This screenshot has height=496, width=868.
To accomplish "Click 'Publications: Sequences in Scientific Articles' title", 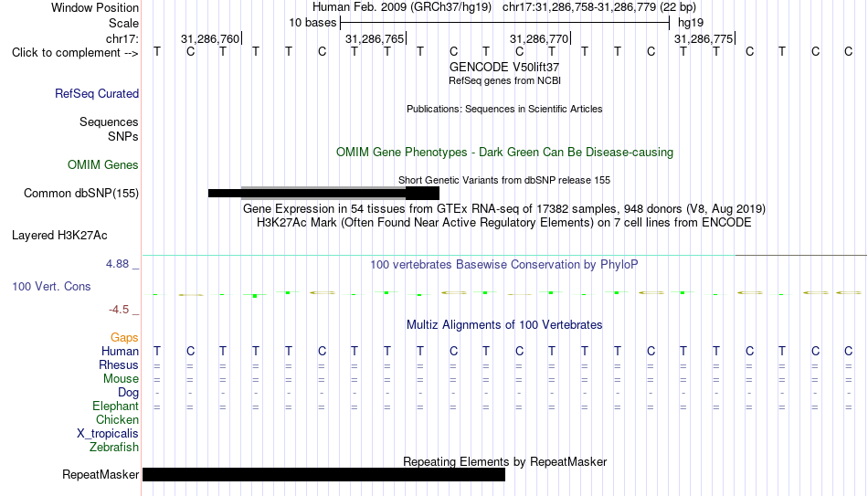I will 504,109.
